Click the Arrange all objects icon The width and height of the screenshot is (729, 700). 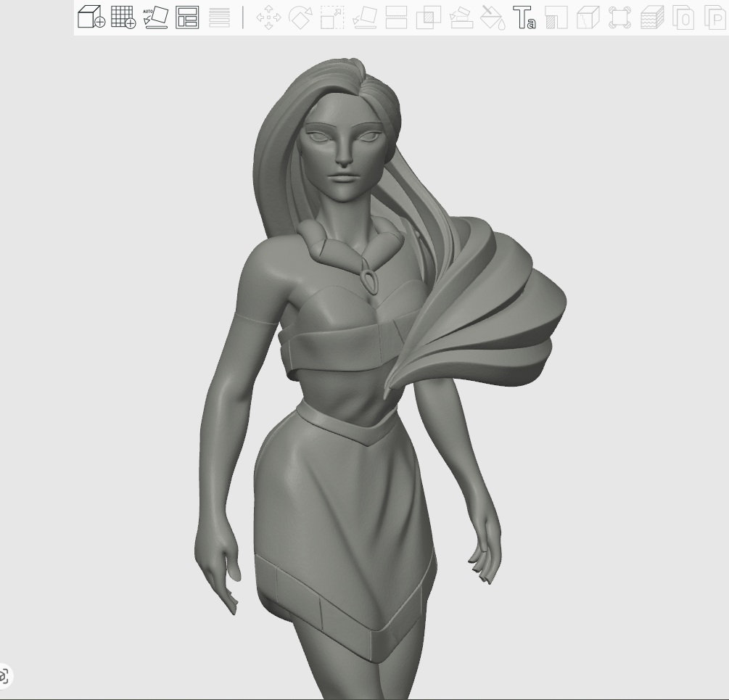pyautogui.click(x=187, y=17)
